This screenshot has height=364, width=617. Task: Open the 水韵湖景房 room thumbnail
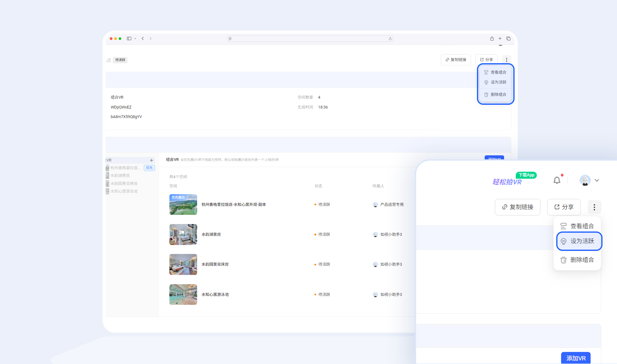183,235
